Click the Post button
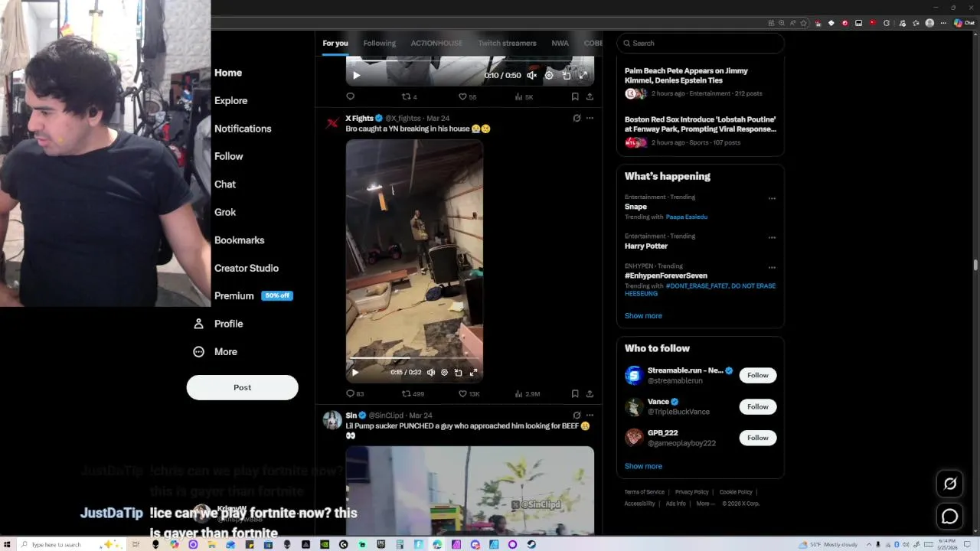The width and height of the screenshot is (980, 551). point(242,387)
